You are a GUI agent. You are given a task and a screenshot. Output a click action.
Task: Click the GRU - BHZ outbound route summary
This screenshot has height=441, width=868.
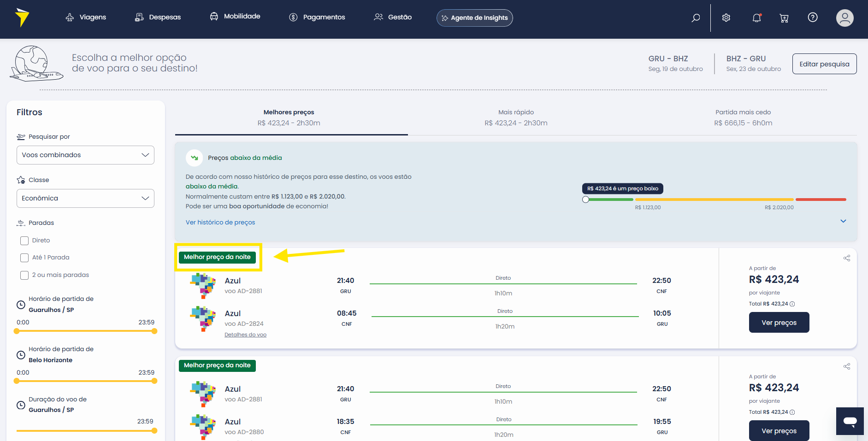click(x=675, y=64)
